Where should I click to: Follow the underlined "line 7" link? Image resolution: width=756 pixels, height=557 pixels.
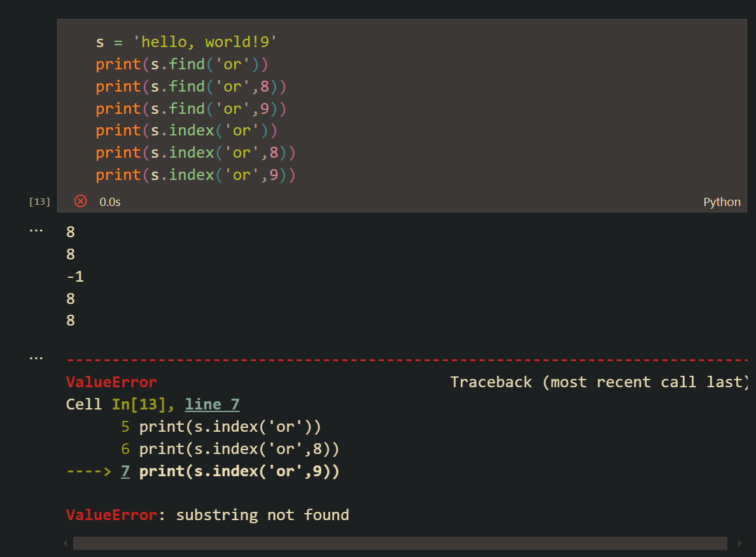coord(212,404)
